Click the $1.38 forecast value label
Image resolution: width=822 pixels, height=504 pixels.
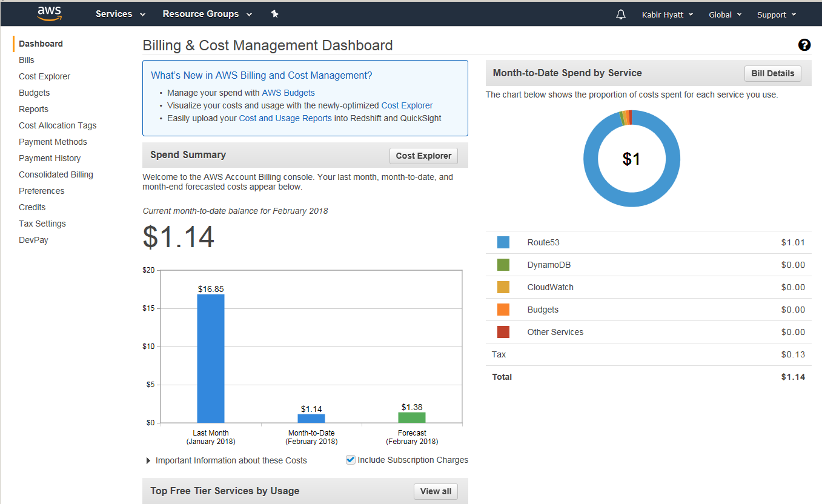point(412,407)
